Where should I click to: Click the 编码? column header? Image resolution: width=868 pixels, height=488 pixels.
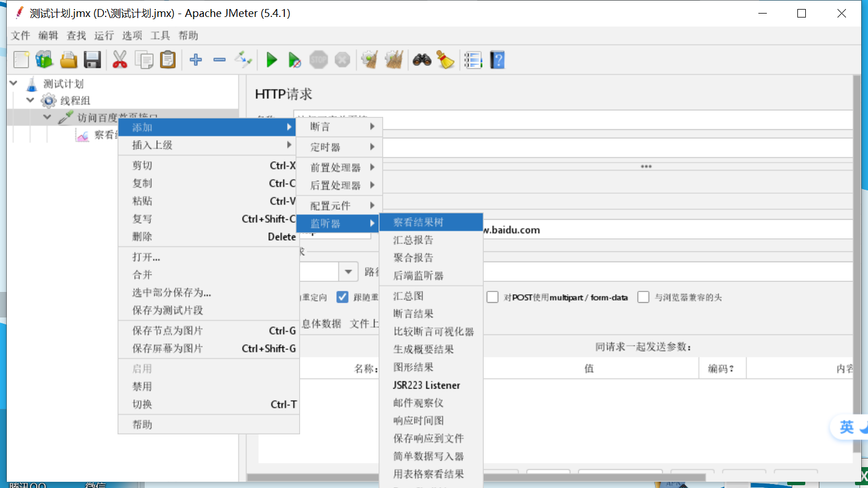[722, 368]
